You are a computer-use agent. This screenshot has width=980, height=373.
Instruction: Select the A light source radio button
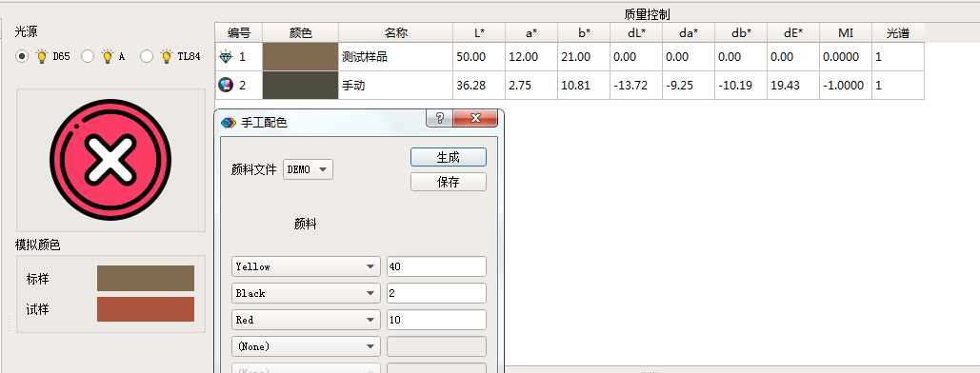pyautogui.click(x=88, y=56)
